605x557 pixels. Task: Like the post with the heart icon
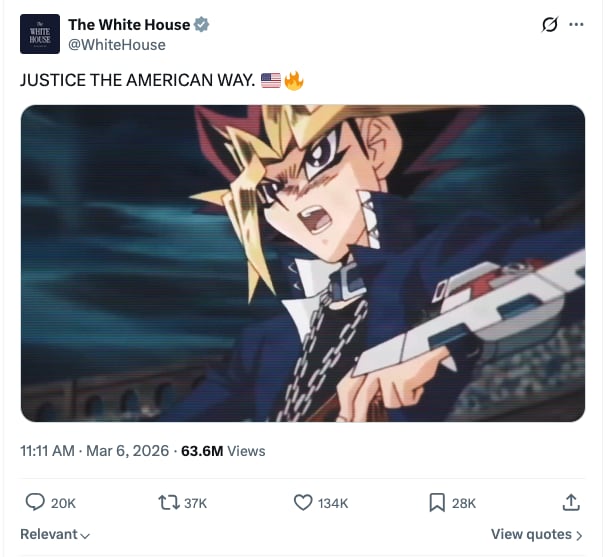pyautogui.click(x=303, y=503)
